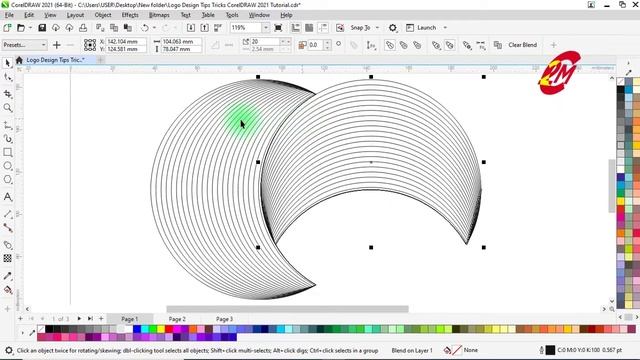This screenshot has height=360, width=640.
Task: Expand the zoom level dropdown
Action: (x=266, y=28)
